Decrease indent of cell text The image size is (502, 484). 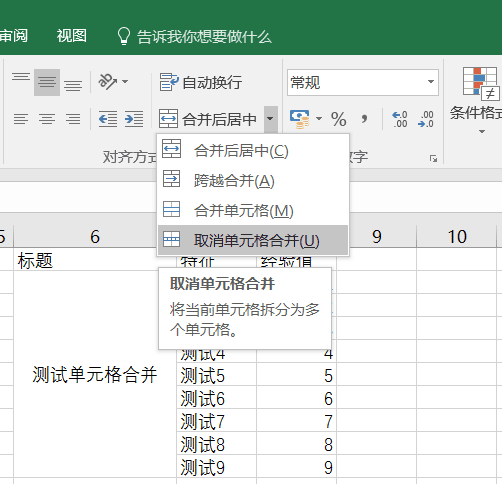(x=108, y=119)
